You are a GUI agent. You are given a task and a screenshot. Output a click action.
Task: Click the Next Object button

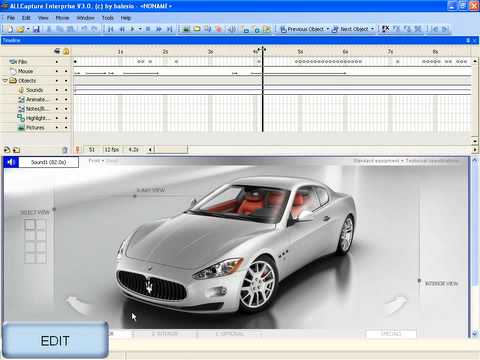(350, 29)
